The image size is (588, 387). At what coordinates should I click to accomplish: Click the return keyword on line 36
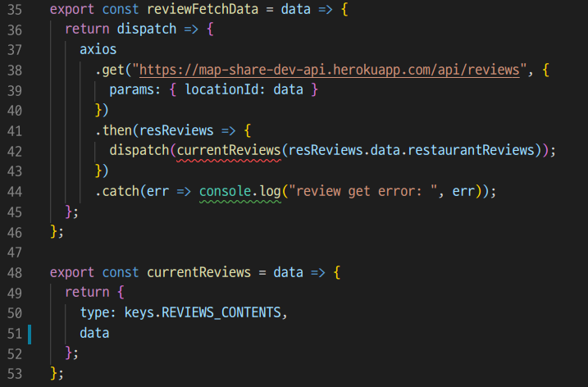pyautogui.click(x=87, y=30)
